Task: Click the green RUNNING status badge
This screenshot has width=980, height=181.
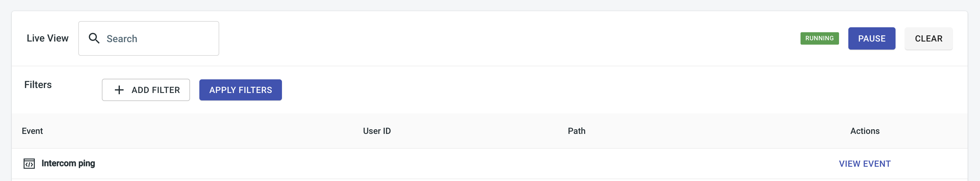Action: 819,38
